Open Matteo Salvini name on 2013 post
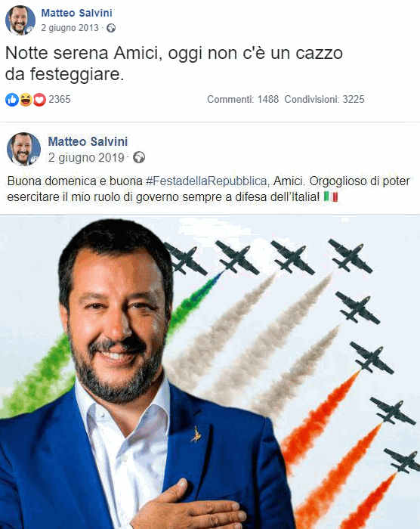Viewport: 420px width, 529px height. click(x=76, y=13)
